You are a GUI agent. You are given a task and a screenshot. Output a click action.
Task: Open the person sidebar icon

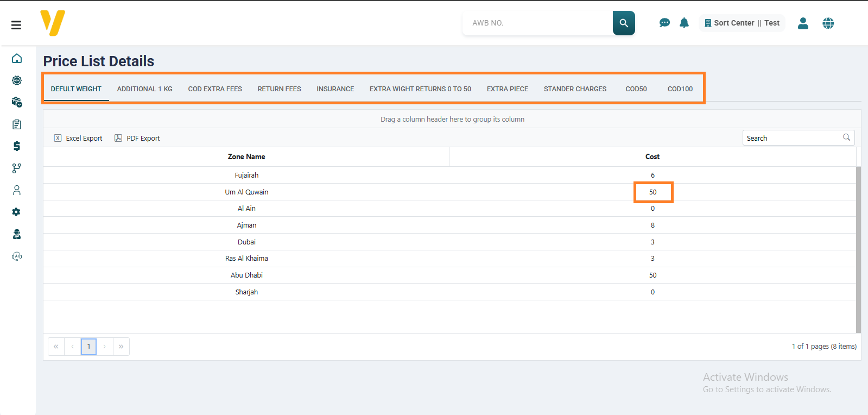[17, 190]
